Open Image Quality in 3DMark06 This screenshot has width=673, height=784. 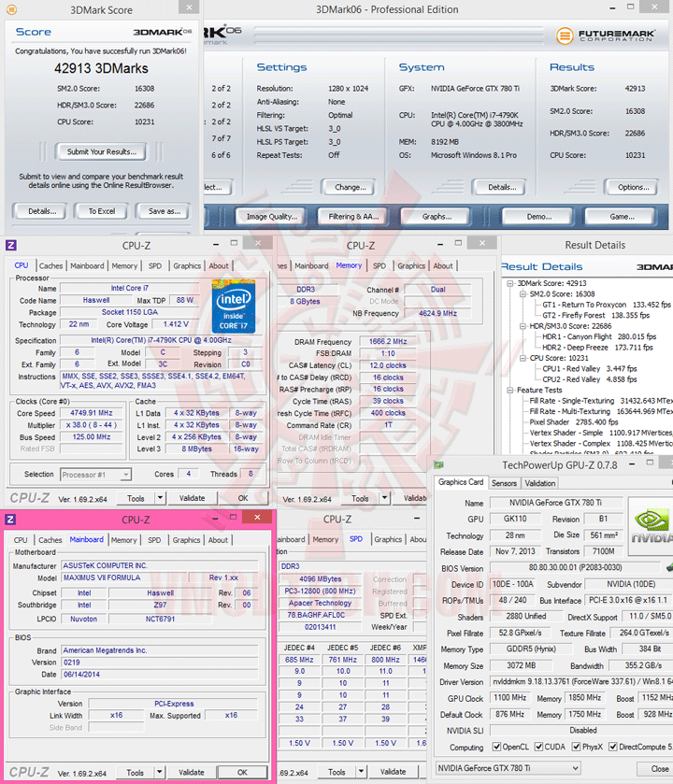pyautogui.click(x=271, y=217)
